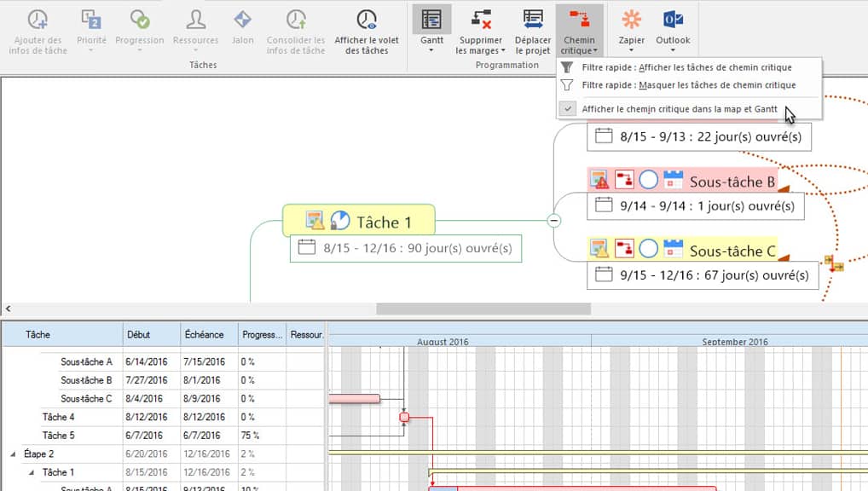Viewport: 868px width, 491px height.
Task: Collapse Tâche 1 branch with minus circle
Action: point(553,221)
